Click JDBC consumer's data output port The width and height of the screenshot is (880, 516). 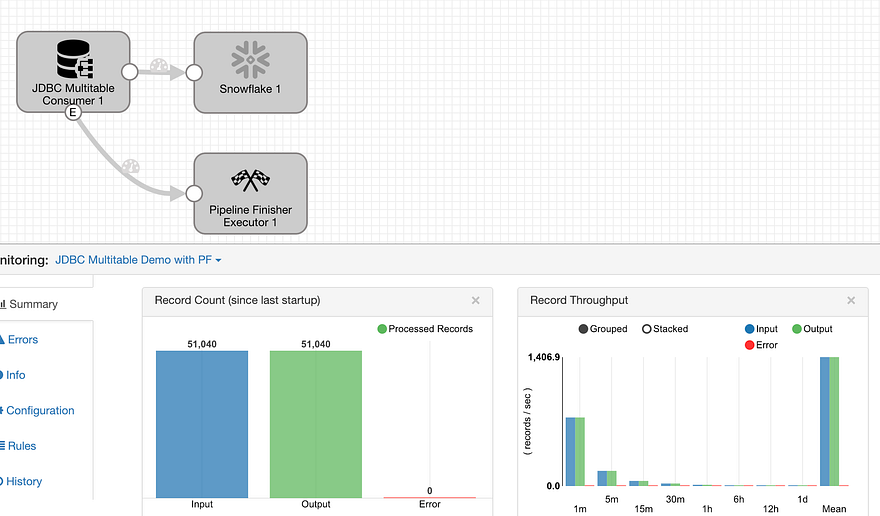[130, 72]
